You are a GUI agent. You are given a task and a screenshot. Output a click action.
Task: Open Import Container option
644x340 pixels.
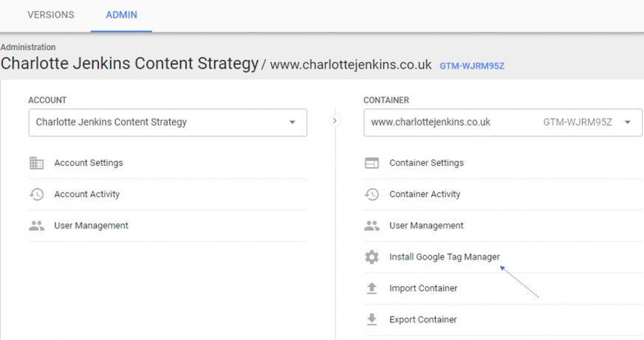coord(423,288)
